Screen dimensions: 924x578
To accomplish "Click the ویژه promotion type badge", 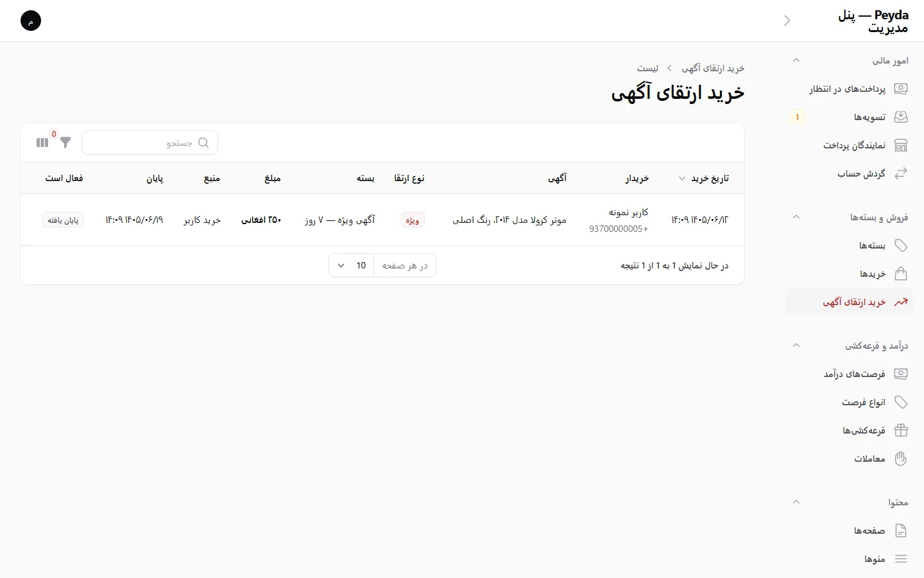I will pyautogui.click(x=413, y=220).
